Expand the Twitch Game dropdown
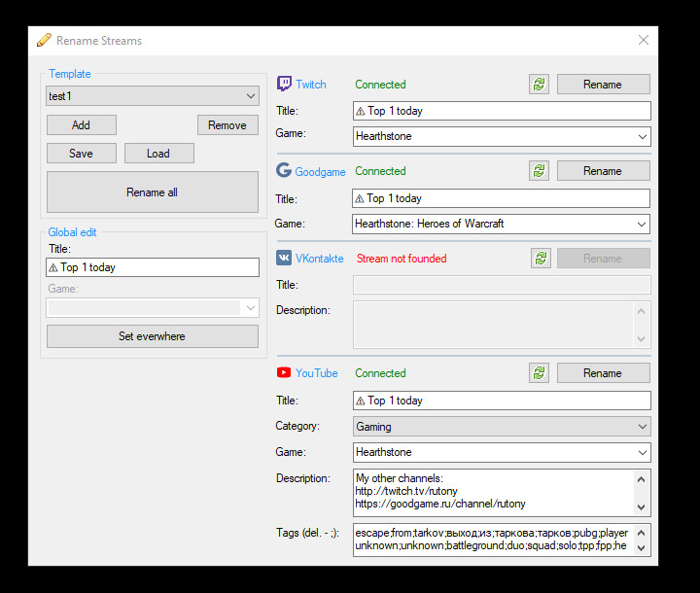This screenshot has height=593, width=700. pos(642,137)
